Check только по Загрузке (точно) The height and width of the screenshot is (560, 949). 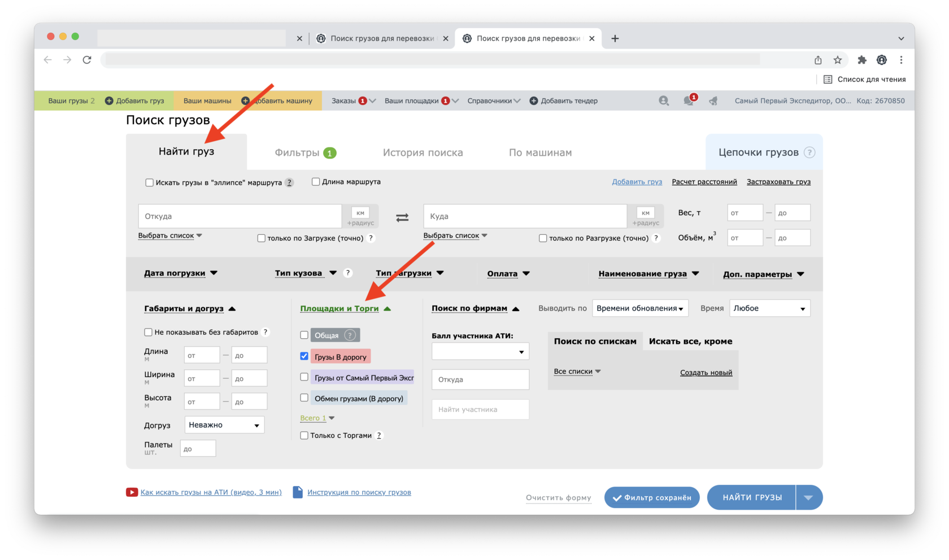click(x=261, y=238)
